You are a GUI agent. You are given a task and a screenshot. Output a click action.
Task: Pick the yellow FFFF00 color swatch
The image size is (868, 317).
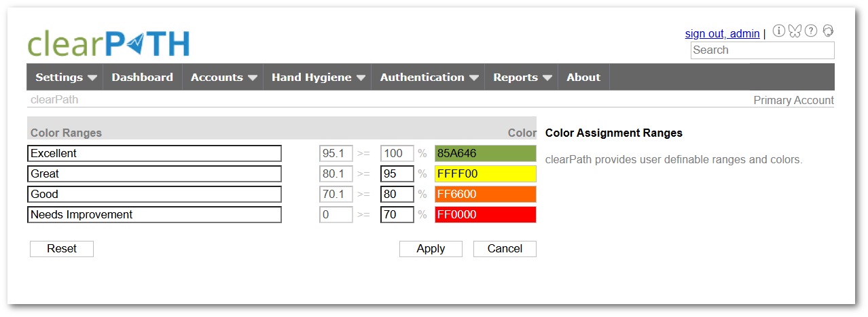point(486,173)
